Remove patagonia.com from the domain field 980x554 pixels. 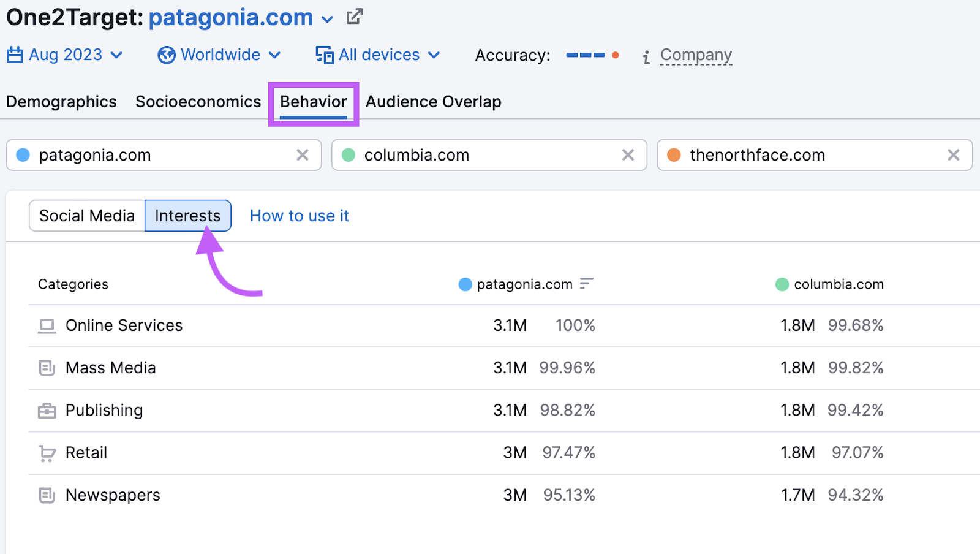303,155
